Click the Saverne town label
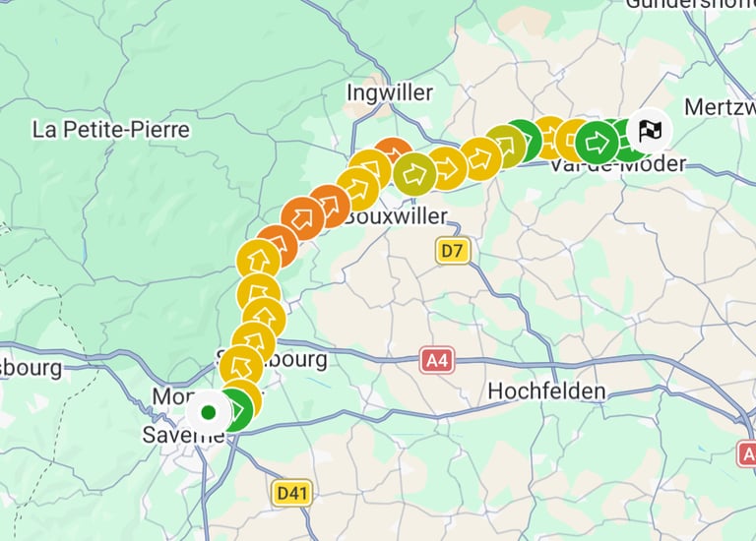The width and height of the screenshot is (756, 541). click(x=184, y=436)
